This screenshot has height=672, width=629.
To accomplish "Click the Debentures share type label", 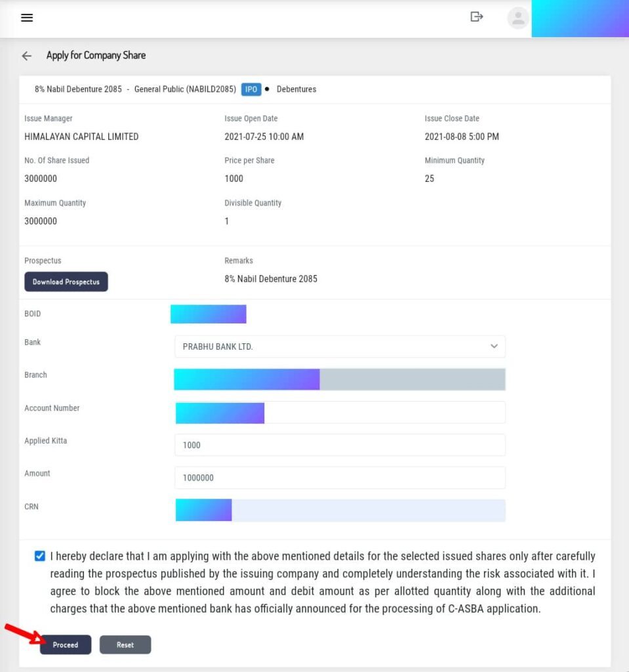I will pos(296,89).
